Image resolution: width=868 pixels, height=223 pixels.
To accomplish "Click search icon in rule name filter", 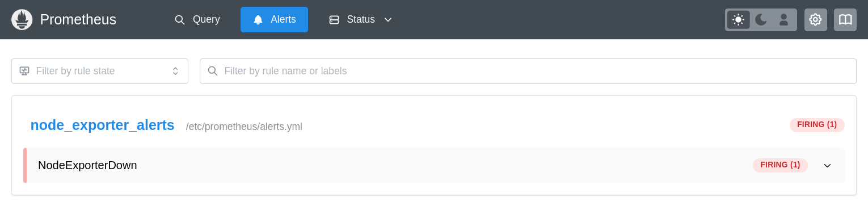I will (x=213, y=71).
